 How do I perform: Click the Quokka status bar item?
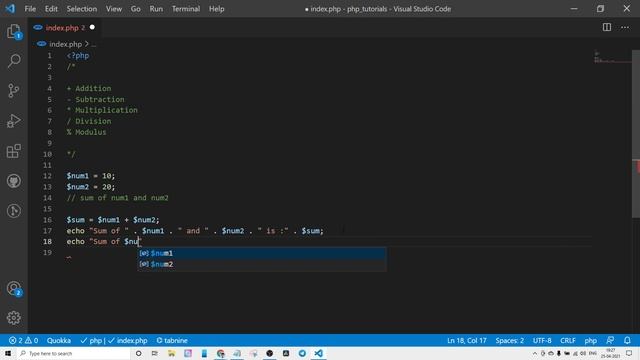(59, 340)
